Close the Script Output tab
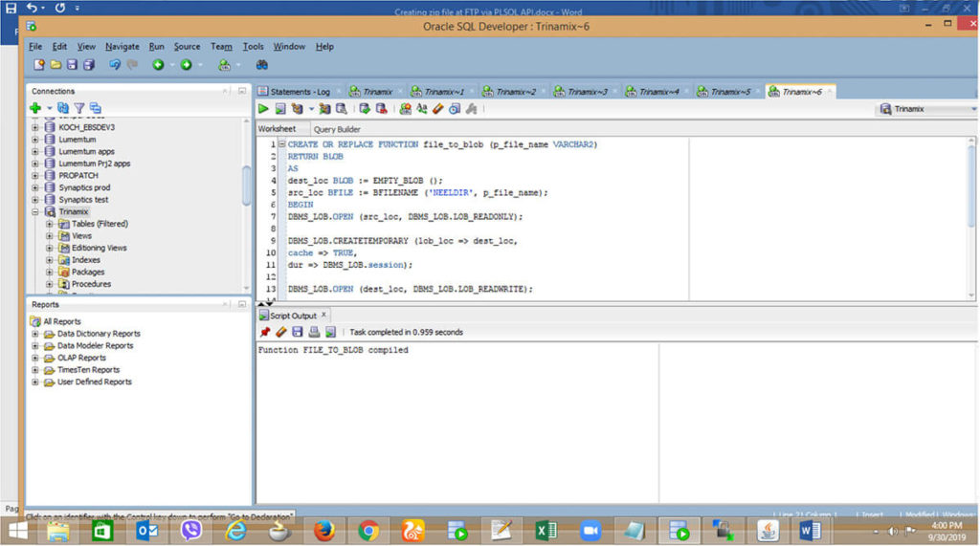The image size is (980, 546). click(323, 315)
